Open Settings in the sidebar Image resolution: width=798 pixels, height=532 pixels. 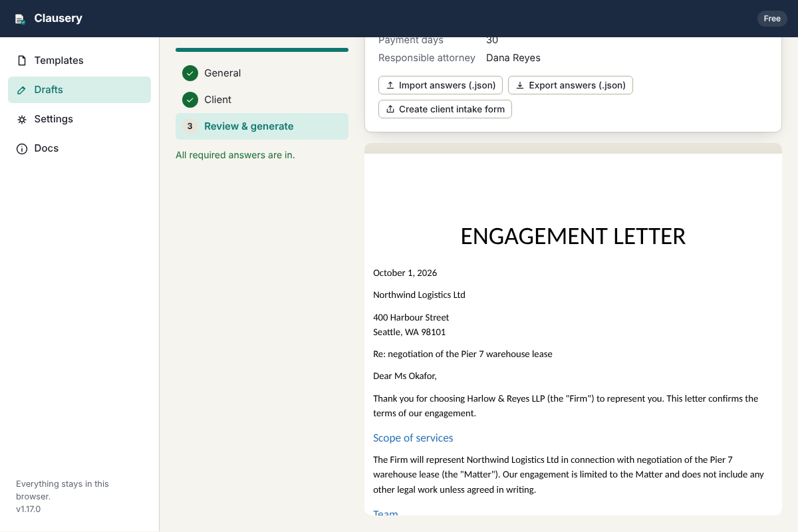click(79, 119)
